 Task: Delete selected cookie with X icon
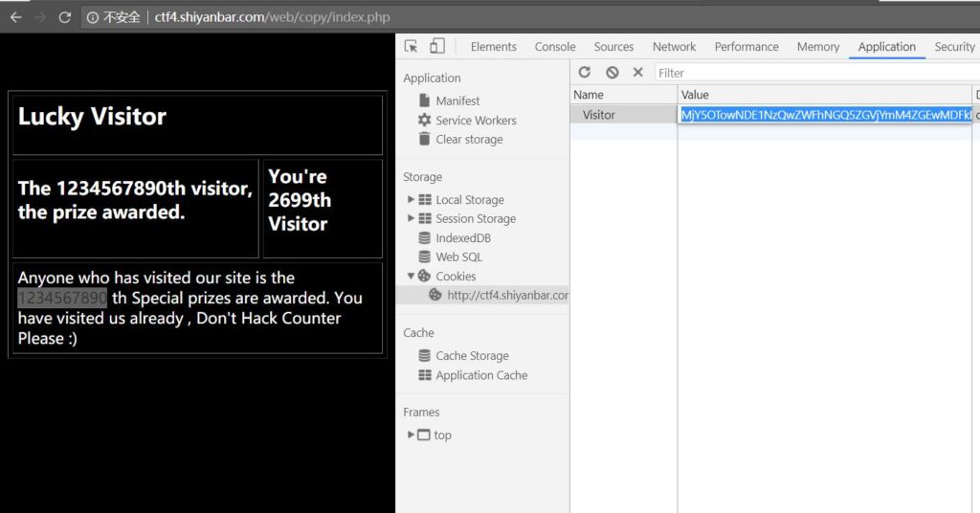(637, 72)
